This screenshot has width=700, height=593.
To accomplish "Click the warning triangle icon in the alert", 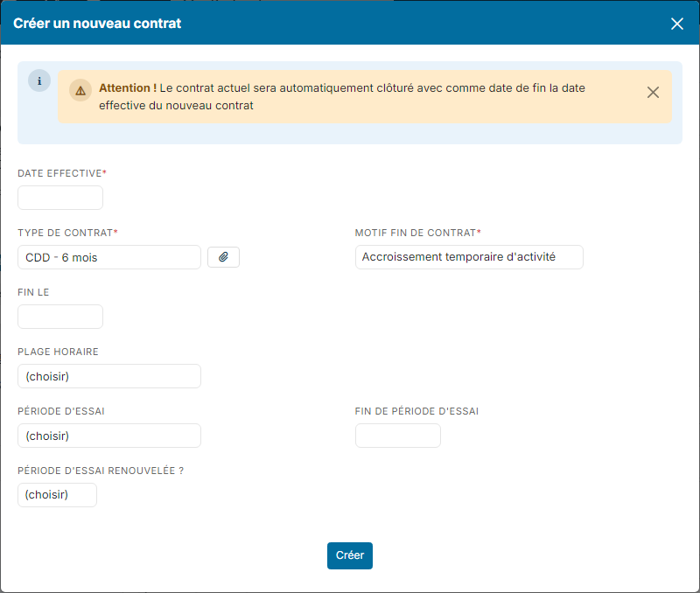I will coord(80,91).
